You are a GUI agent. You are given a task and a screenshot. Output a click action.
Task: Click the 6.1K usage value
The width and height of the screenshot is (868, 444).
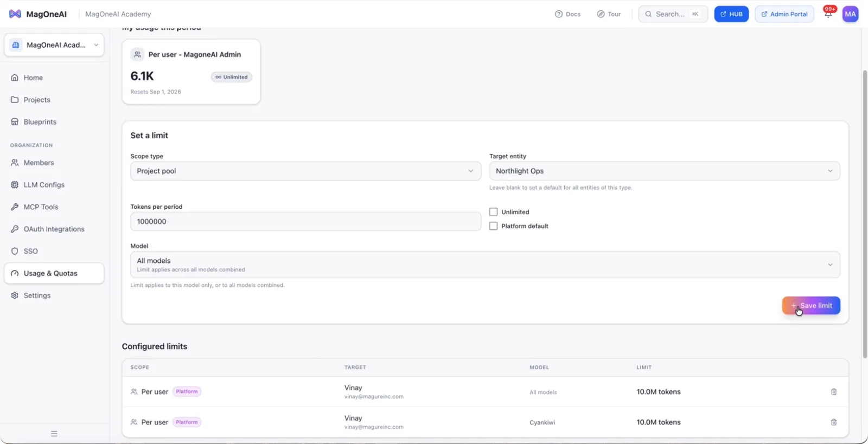142,76
